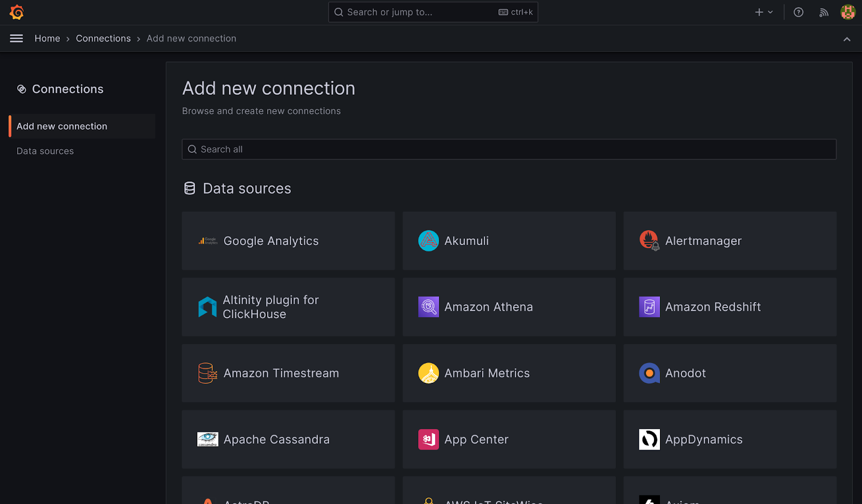Open the AppDynamics card
This screenshot has width=862, height=504.
click(730, 439)
